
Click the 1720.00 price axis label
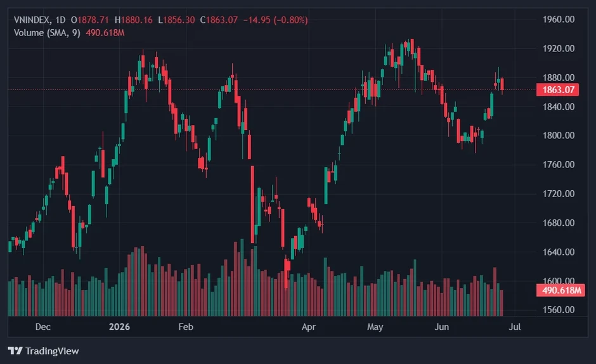(x=559, y=193)
